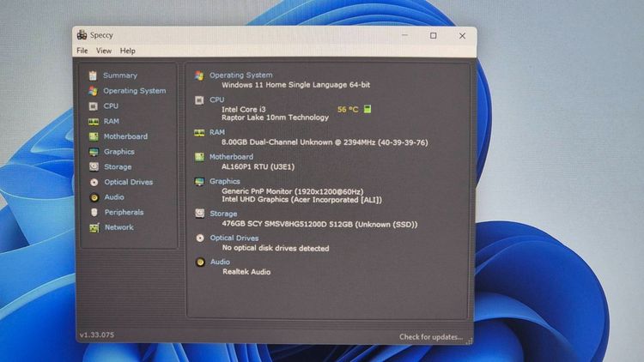This screenshot has height=362, width=644.
Task: Click 'Intel Core i3' text
Action: [244, 110]
